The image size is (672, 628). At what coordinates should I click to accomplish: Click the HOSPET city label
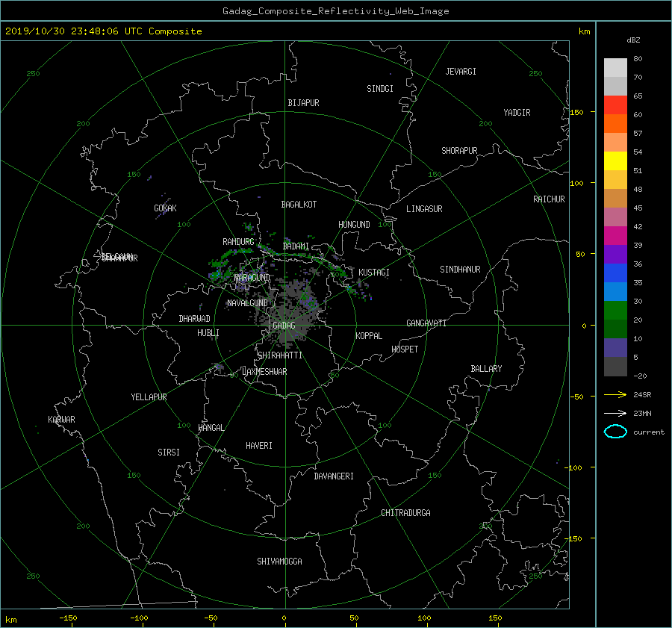405,349
